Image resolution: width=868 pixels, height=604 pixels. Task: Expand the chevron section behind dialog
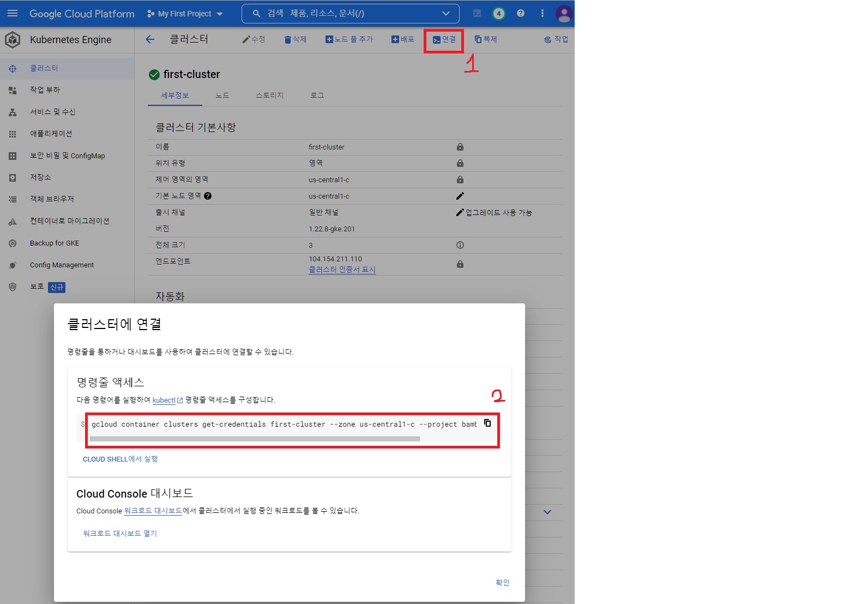click(547, 512)
